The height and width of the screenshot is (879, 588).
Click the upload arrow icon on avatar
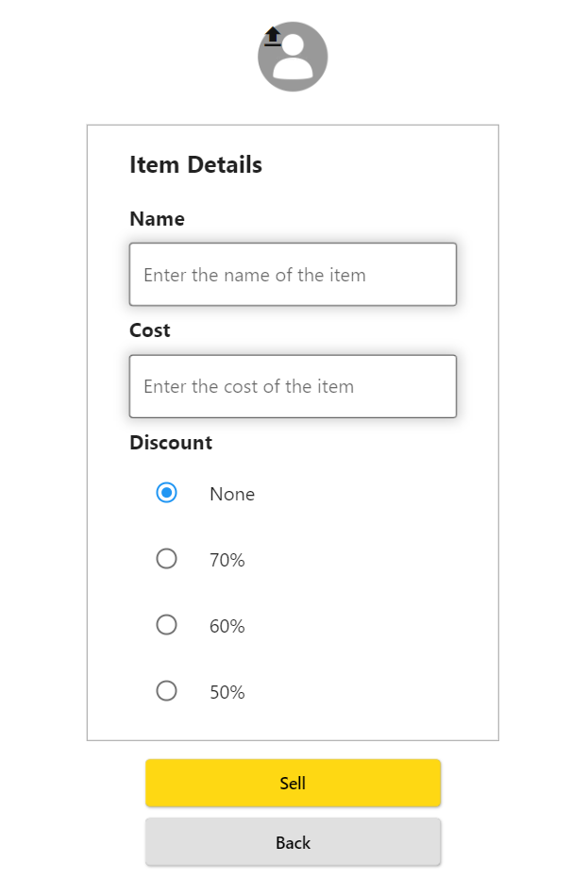coord(273,37)
